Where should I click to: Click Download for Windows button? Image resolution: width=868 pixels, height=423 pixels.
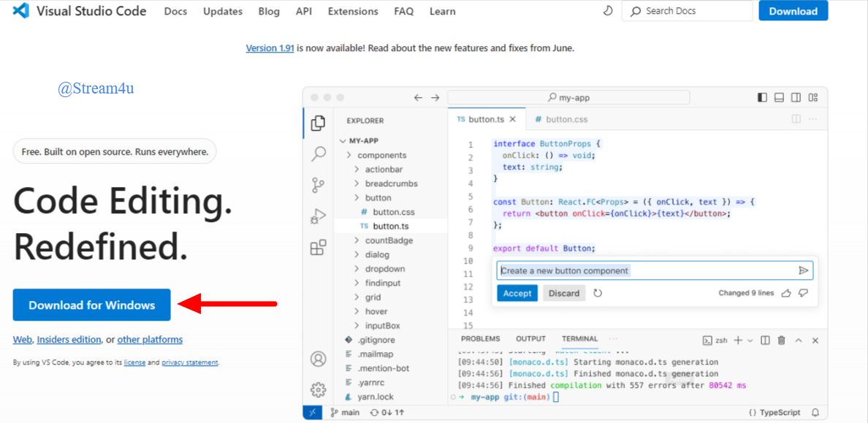tap(92, 305)
